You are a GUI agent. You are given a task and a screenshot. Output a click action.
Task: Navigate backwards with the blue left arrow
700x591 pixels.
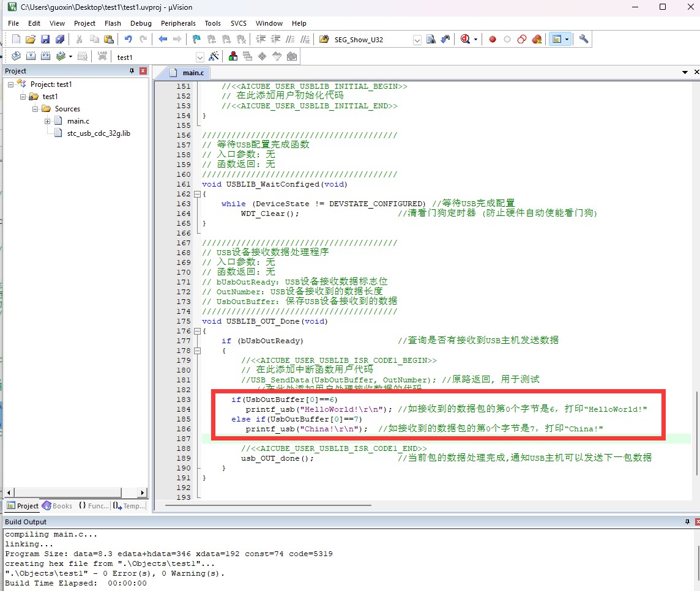(163, 39)
